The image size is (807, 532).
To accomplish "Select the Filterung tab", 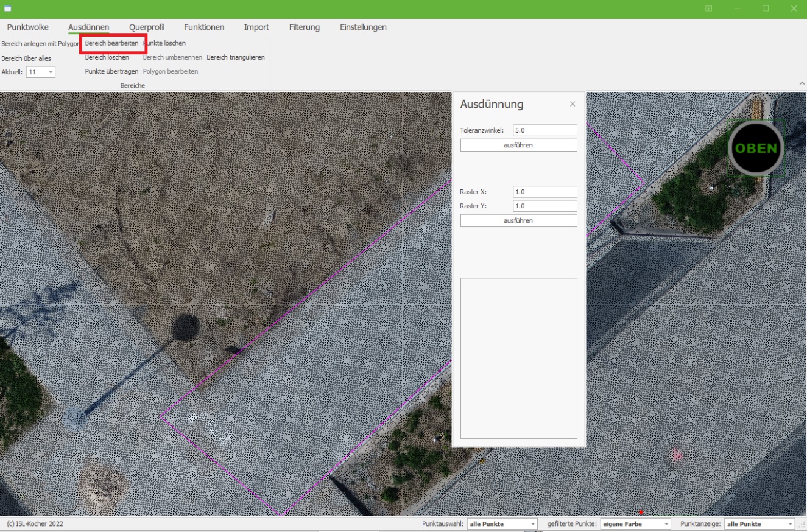I will (x=305, y=27).
